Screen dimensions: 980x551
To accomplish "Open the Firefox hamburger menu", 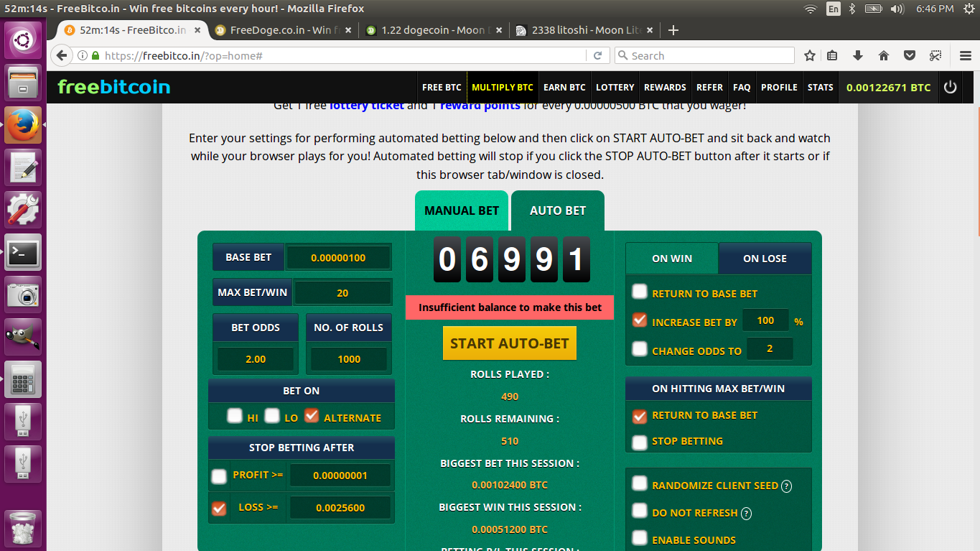I will 966,55.
